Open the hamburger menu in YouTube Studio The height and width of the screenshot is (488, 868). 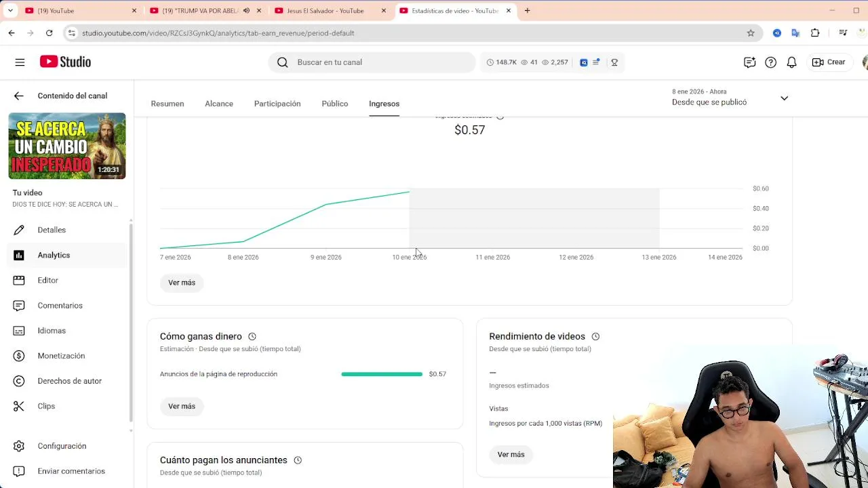point(20,62)
